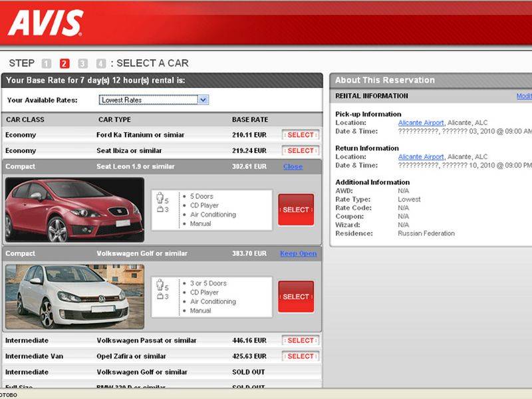Click Opel Zafira or similar text
532x399 pixels.
tap(131, 356)
